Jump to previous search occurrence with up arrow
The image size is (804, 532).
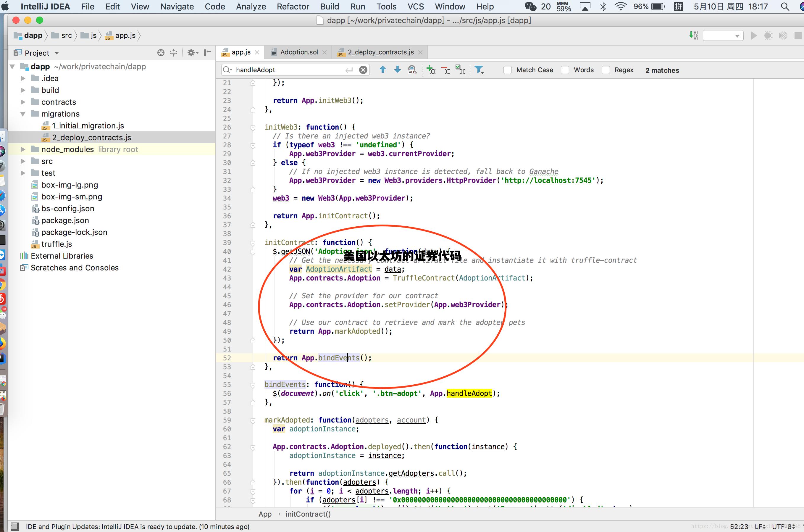click(382, 70)
